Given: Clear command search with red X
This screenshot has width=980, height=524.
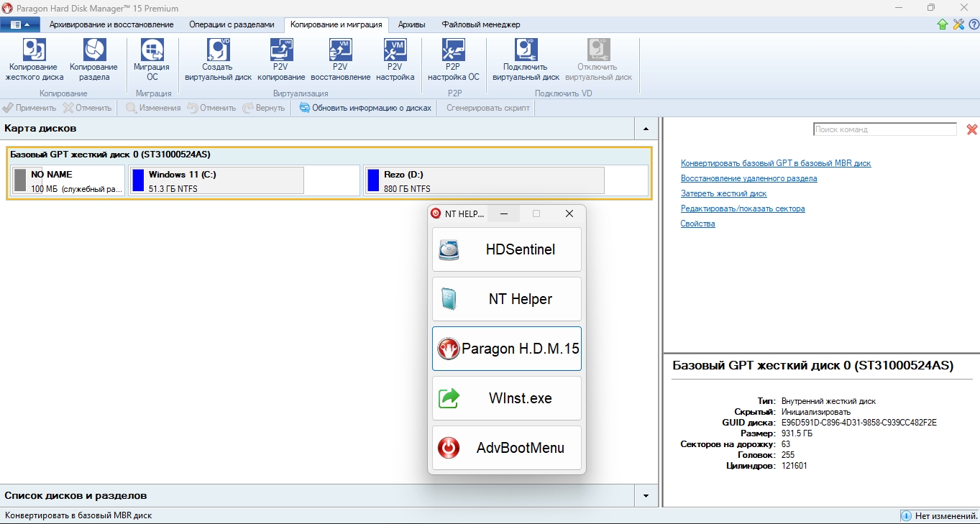Looking at the screenshot, I should pyautogui.click(x=972, y=129).
